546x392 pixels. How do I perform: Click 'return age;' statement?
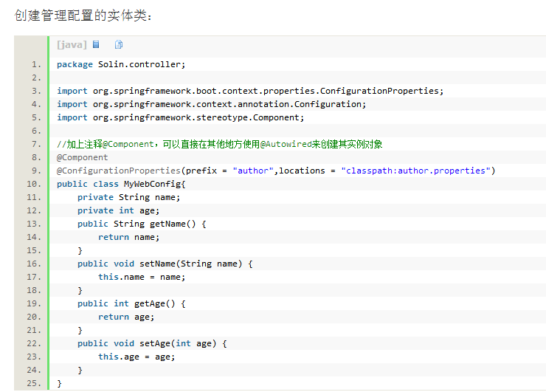tap(126, 317)
